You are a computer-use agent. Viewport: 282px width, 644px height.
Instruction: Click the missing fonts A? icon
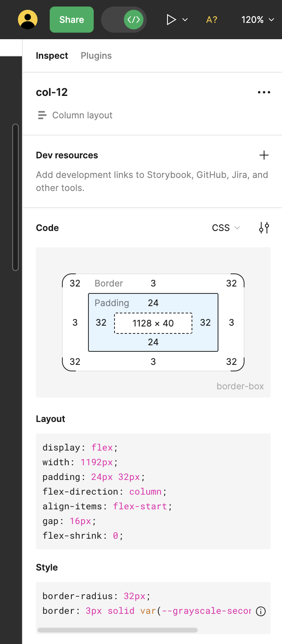(211, 20)
